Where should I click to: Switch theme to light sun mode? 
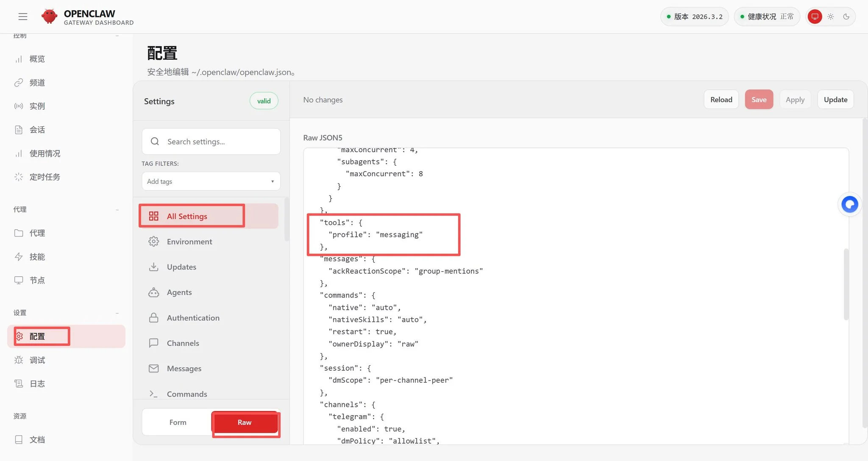point(830,17)
